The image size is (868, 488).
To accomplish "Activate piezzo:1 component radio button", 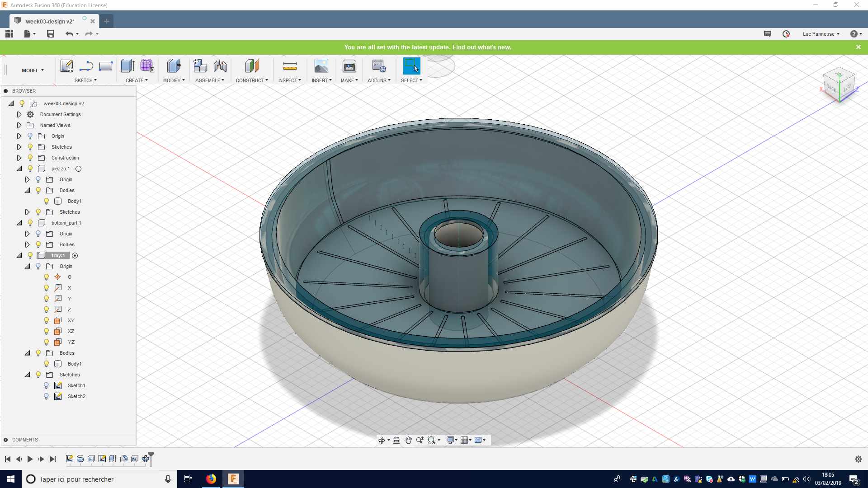I will coord(78,169).
